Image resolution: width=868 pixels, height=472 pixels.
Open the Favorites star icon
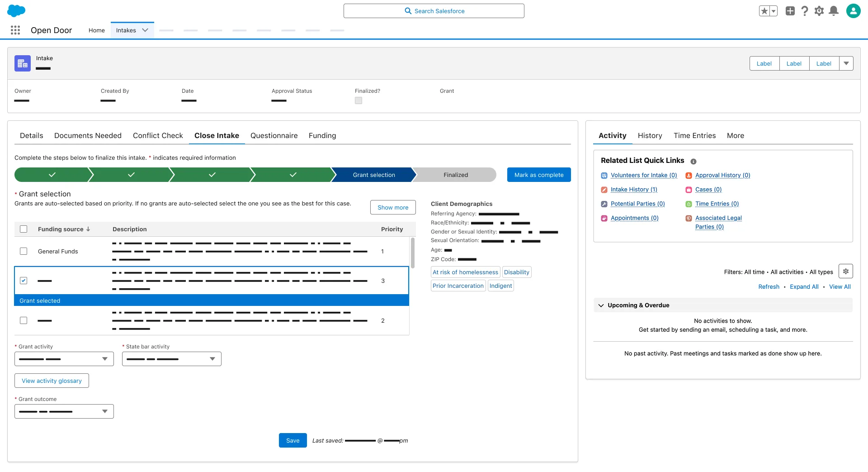click(764, 11)
